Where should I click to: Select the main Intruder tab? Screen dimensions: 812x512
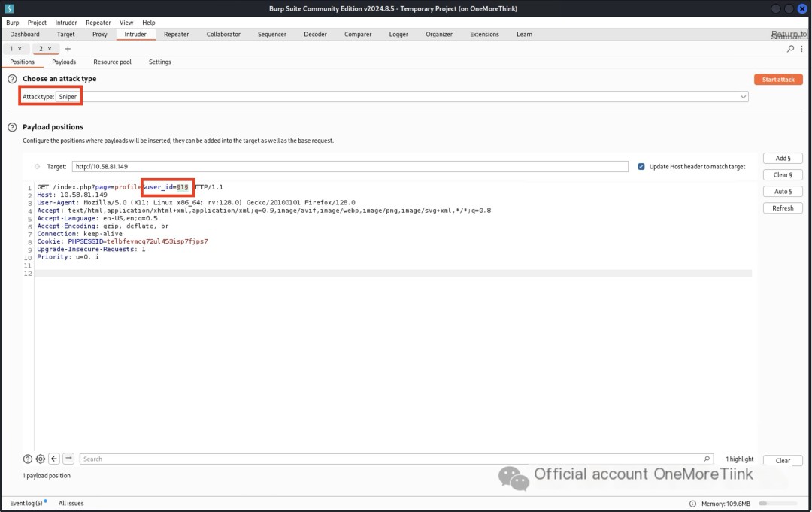pyautogui.click(x=135, y=34)
